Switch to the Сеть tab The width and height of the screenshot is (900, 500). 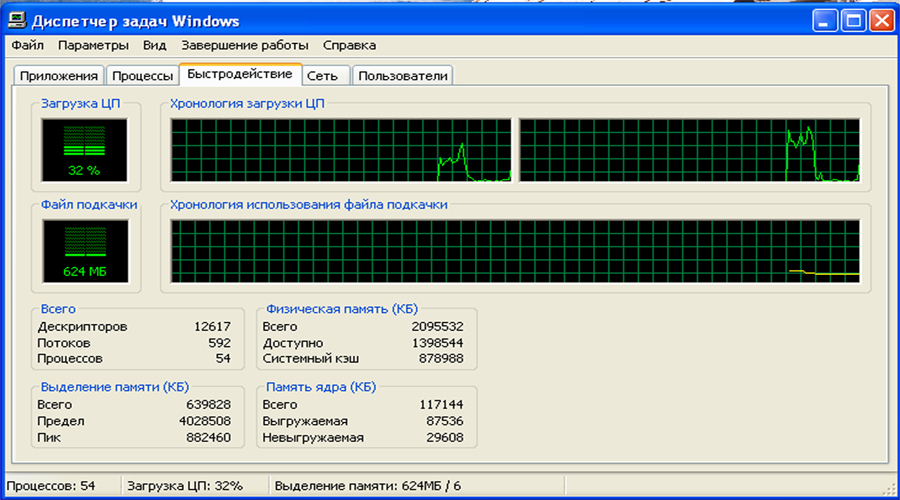click(327, 76)
